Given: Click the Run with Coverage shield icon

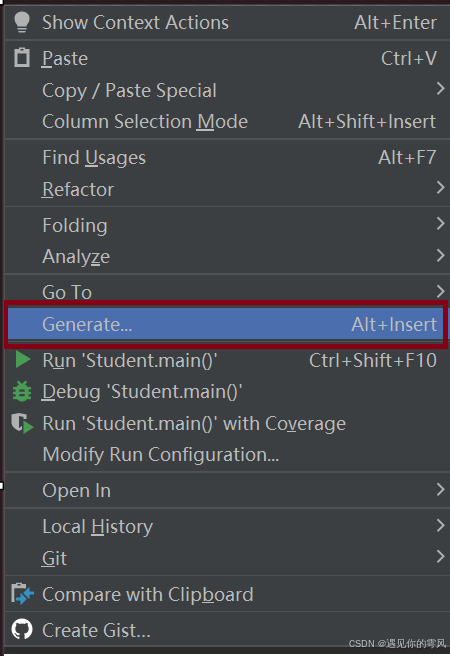Looking at the screenshot, I should (x=22, y=423).
